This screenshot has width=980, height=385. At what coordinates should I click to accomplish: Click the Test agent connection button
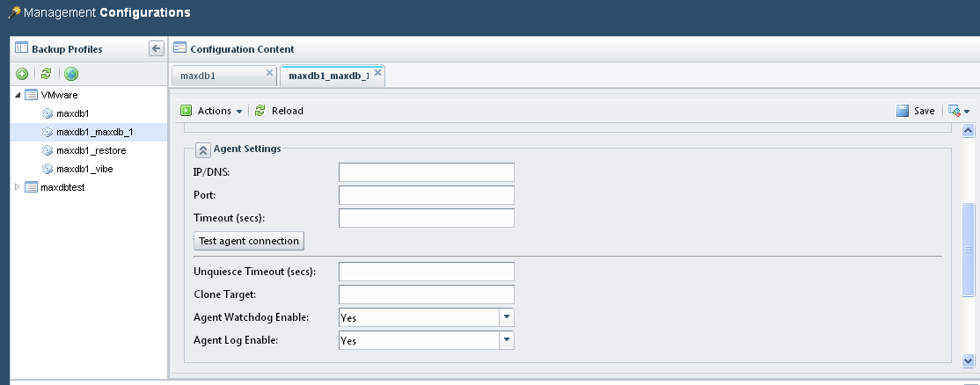tap(249, 241)
